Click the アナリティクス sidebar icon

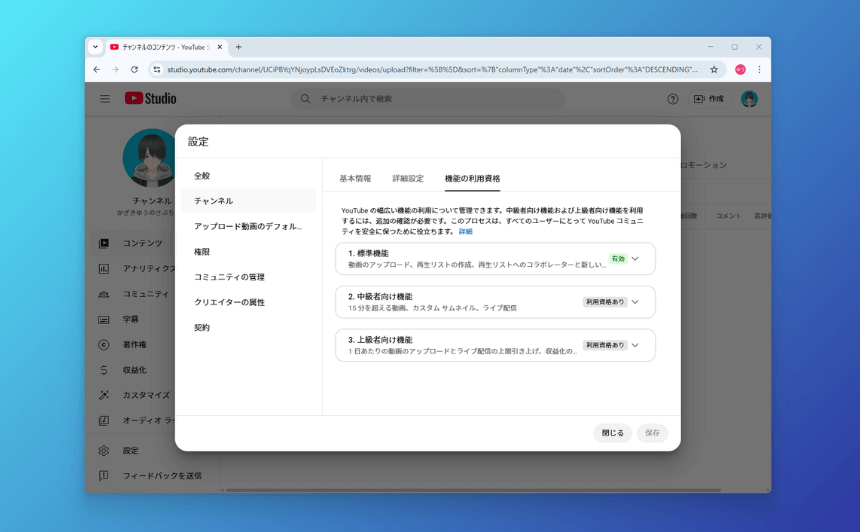104,269
